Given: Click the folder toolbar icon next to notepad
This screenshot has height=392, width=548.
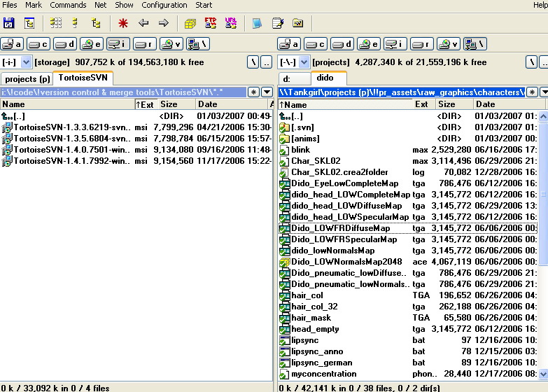Looking at the screenshot, I should 297,23.
